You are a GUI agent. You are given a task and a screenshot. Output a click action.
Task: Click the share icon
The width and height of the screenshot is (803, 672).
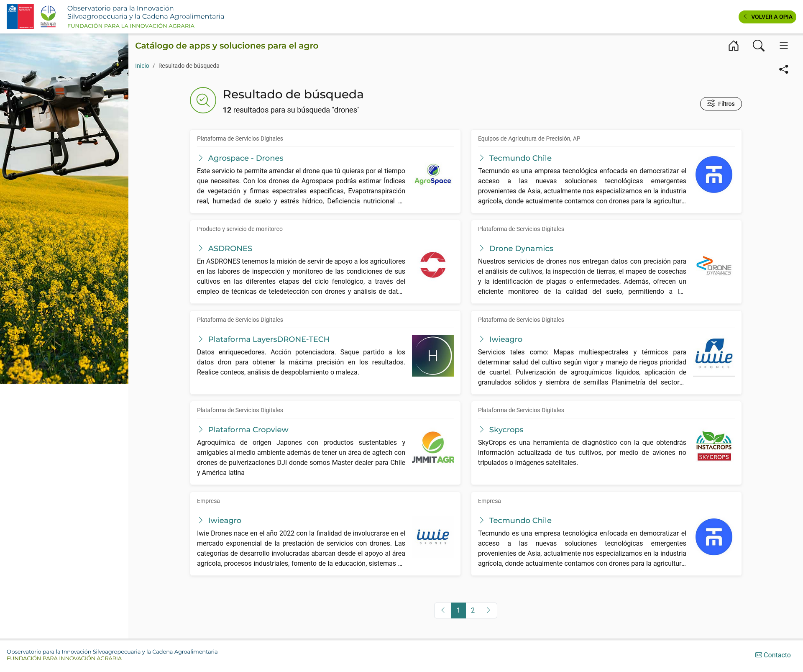(784, 69)
